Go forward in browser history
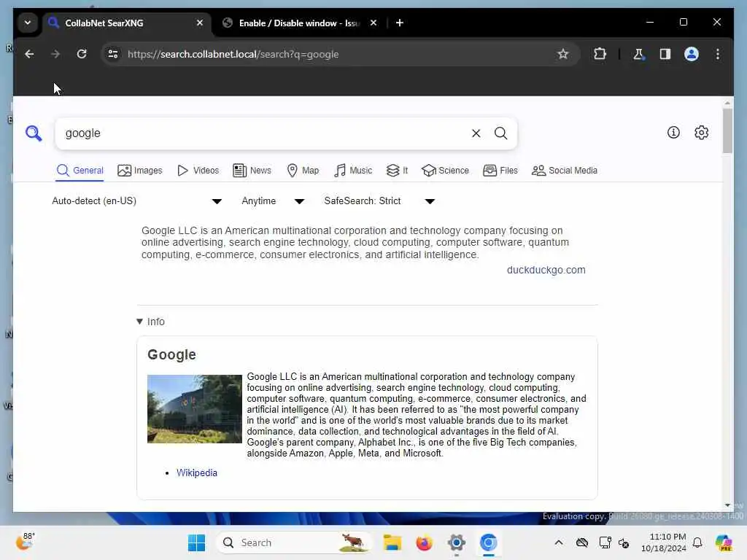Image resolution: width=747 pixels, height=560 pixels. [55, 54]
